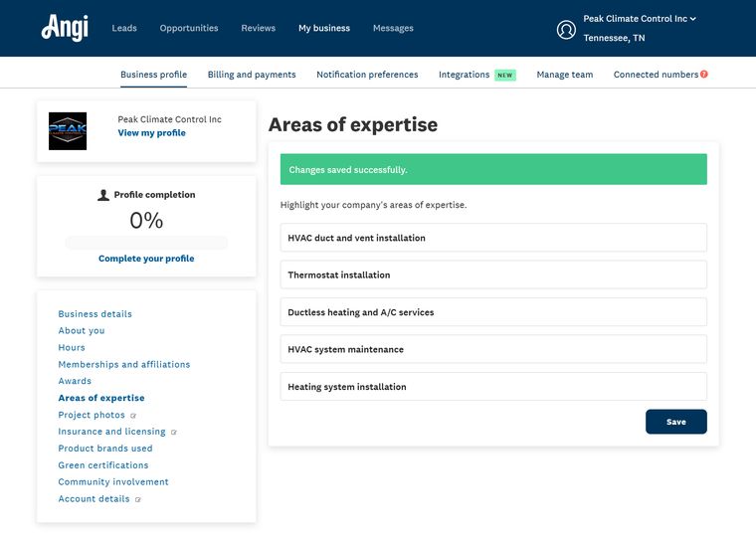This screenshot has height=544, width=756.
Task: Click the external link icon beside Account details
Action: (x=138, y=499)
